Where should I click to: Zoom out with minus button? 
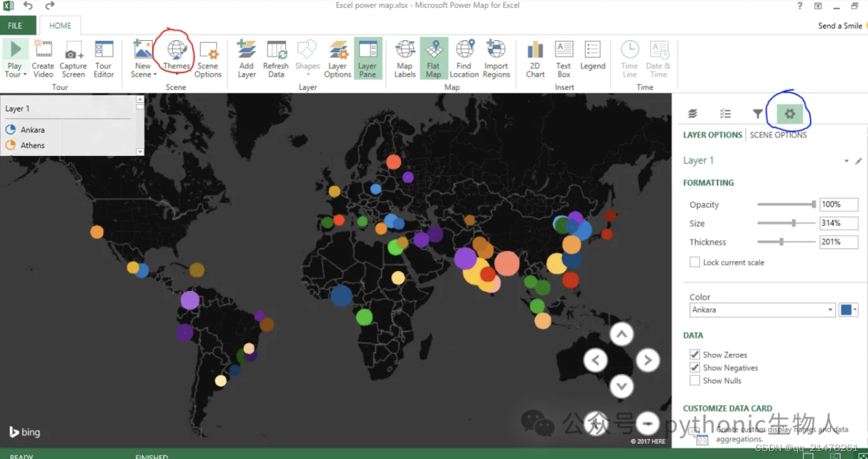[x=648, y=424]
